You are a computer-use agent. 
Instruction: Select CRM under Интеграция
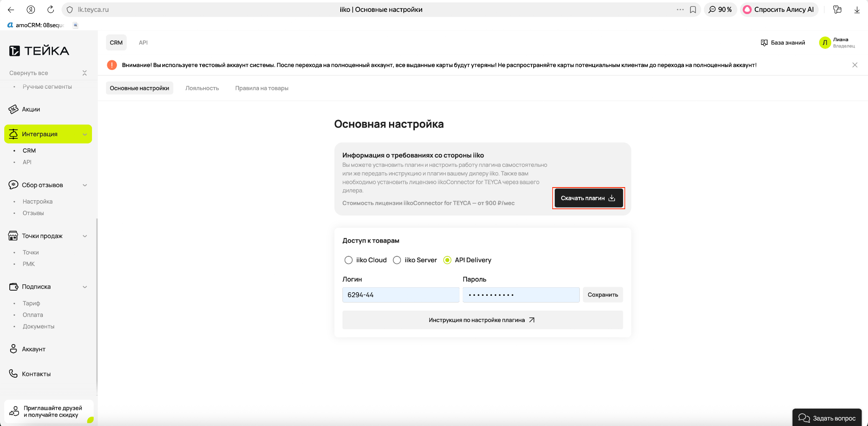click(x=29, y=151)
